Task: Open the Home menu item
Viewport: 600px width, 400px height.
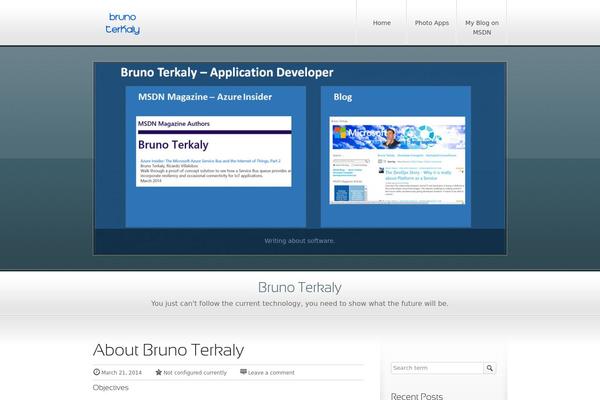Action: point(382,23)
